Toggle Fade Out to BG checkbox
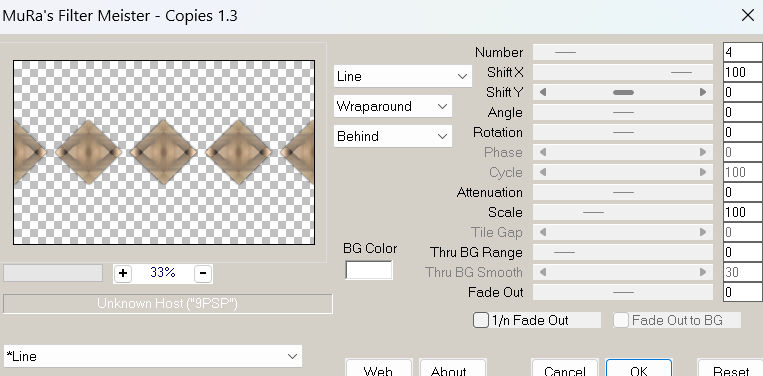This screenshot has width=763, height=376. click(621, 321)
